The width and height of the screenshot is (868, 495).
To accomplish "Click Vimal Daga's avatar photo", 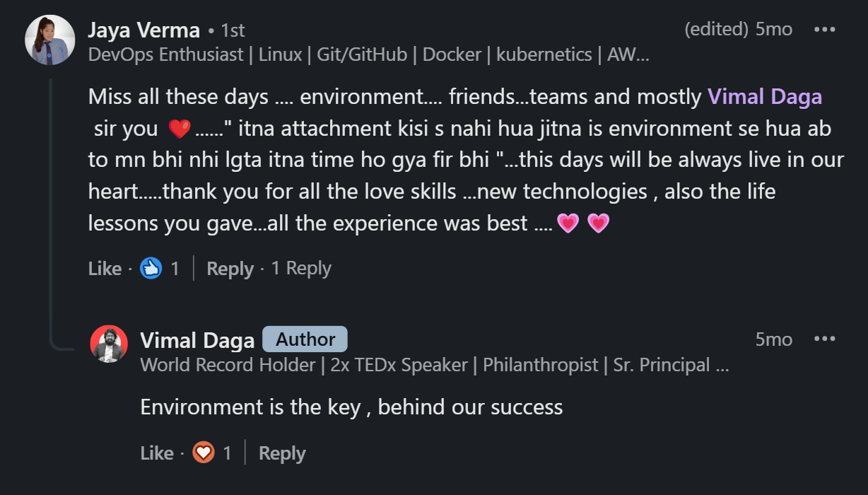I will click(x=109, y=344).
